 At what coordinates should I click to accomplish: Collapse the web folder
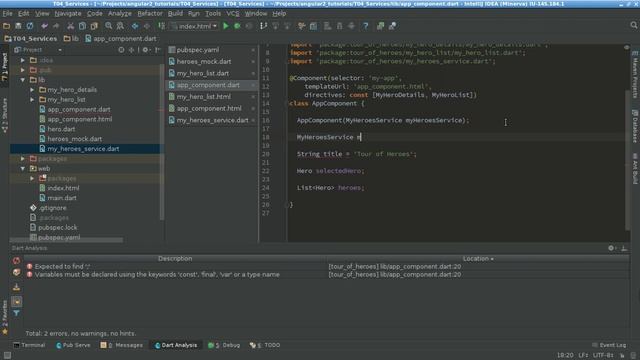click(23, 168)
